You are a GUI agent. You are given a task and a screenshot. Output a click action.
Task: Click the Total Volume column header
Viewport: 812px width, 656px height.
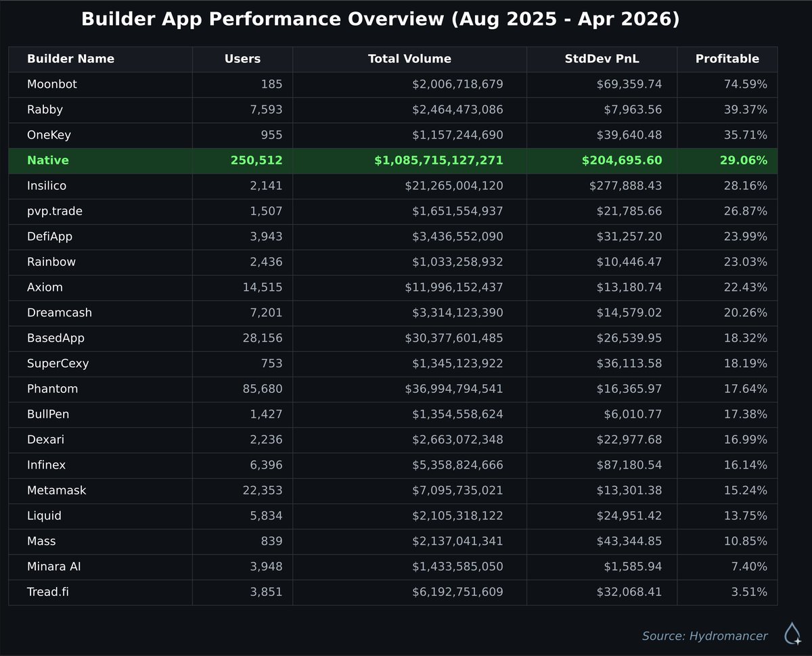pos(409,59)
